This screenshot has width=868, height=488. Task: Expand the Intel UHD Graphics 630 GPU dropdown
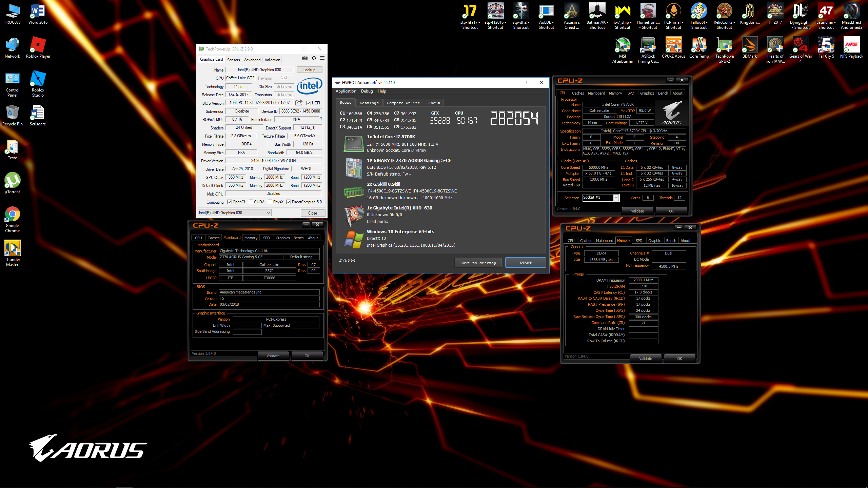(234, 213)
